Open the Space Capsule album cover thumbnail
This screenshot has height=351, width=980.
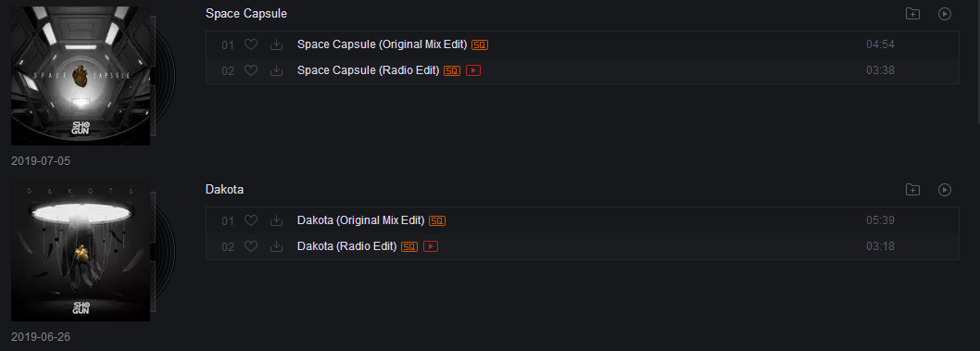pyautogui.click(x=81, y=76)
